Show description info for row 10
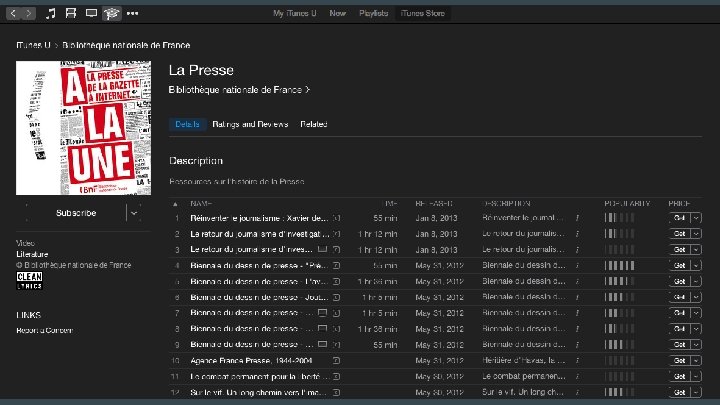This screenshot has width=720, height=405. click(x=577, y=360)
